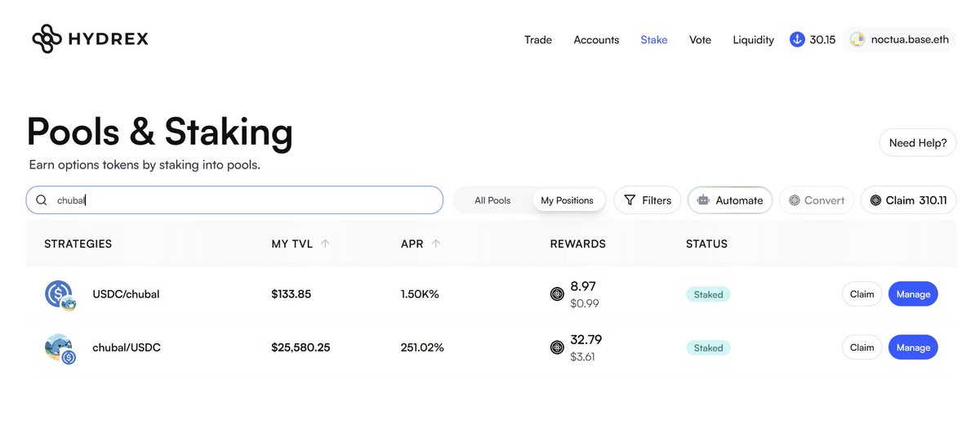Image resolution: width=980 pixels, height=430 pixels.
Task: Switch to the All Pools tab
Action: point(492,200)
